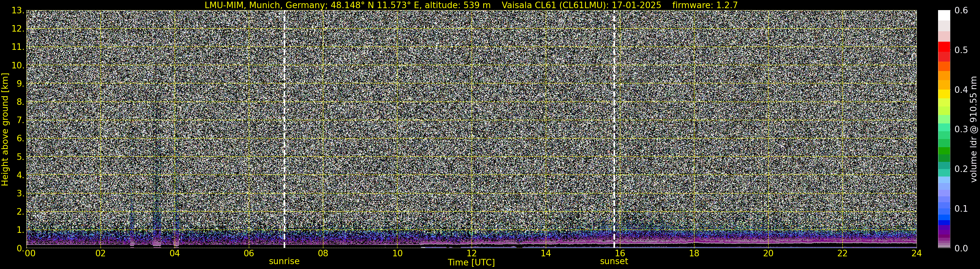980x269 pixels.
Task: Click the time axis tick label '24'
Action: 917,254
